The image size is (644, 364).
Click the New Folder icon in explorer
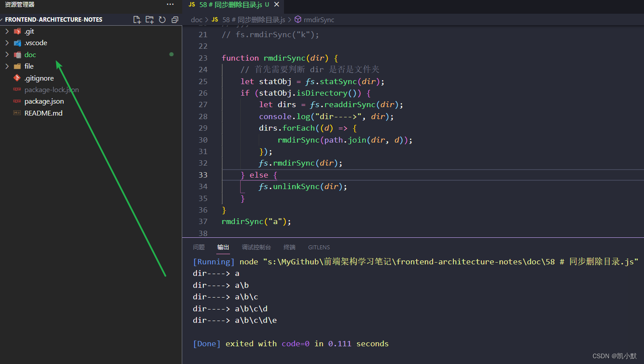[x=149, y=19]
